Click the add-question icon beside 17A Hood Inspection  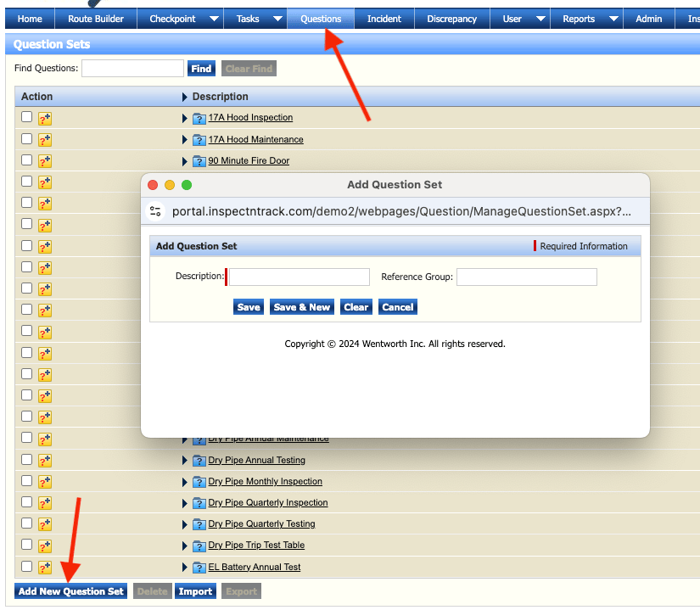point(45,118)
